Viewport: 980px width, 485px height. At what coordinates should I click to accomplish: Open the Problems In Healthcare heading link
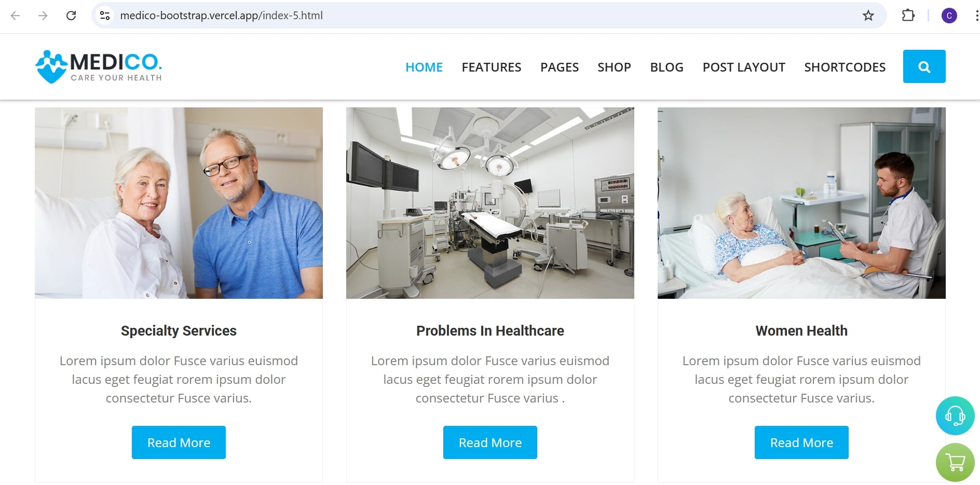pyautogui.click(x=490, y=331)
